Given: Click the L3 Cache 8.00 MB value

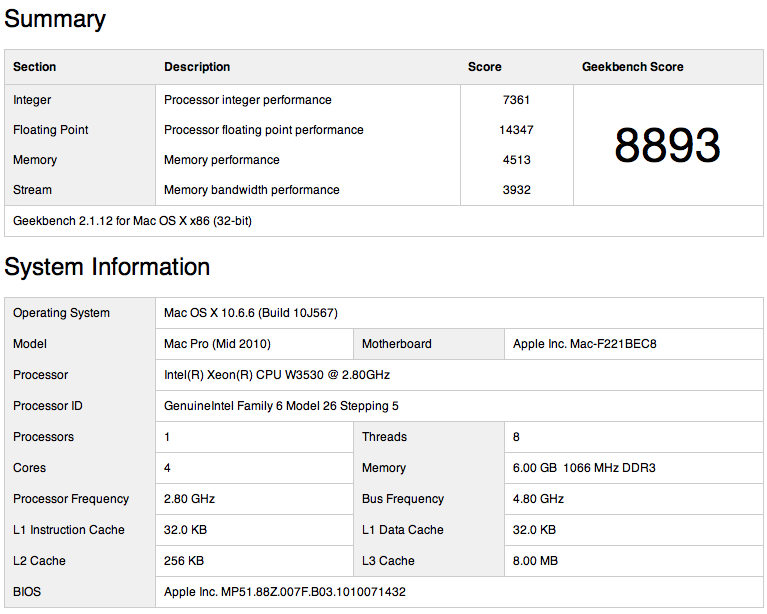Looking at the screenshot, I should pos(535,561).
